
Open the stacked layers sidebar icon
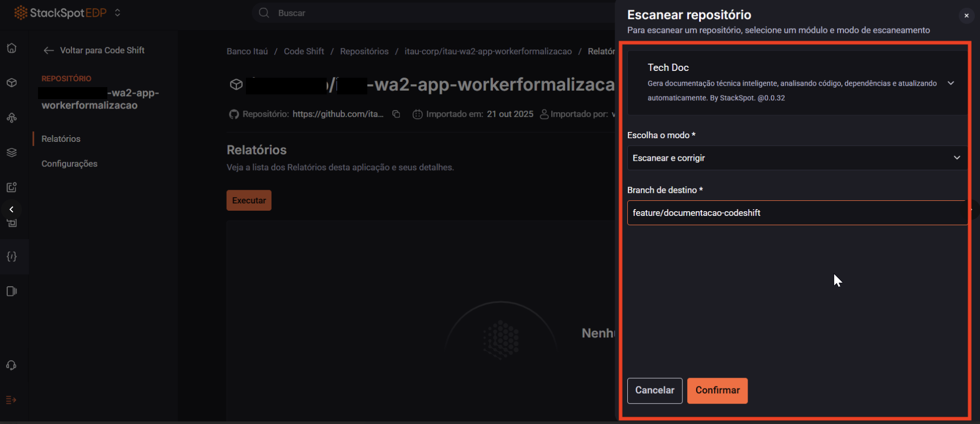[x=11, y=152]
